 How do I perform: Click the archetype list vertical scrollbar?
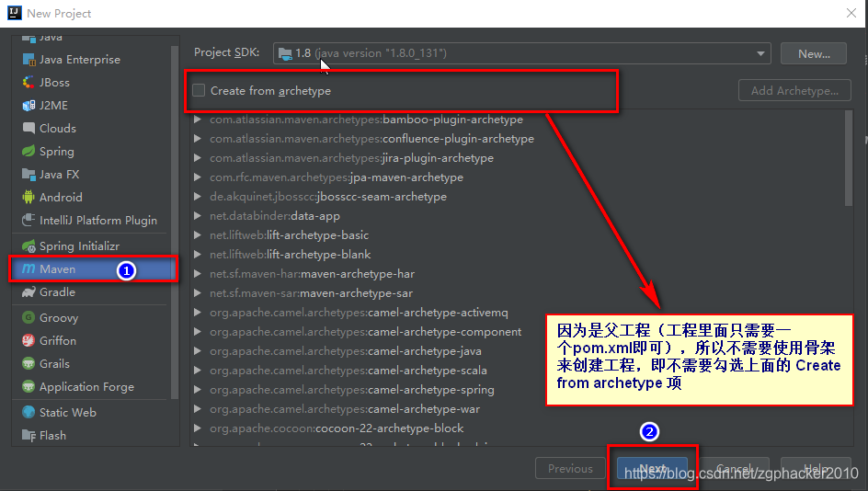pyautogui.click(x=850, y=158)
